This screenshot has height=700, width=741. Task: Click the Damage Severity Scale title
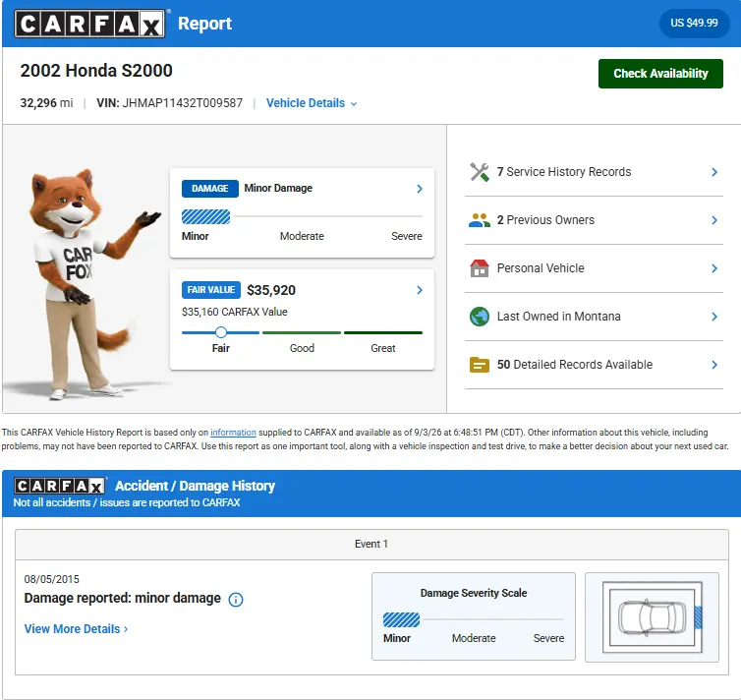[x=474, y=593]
